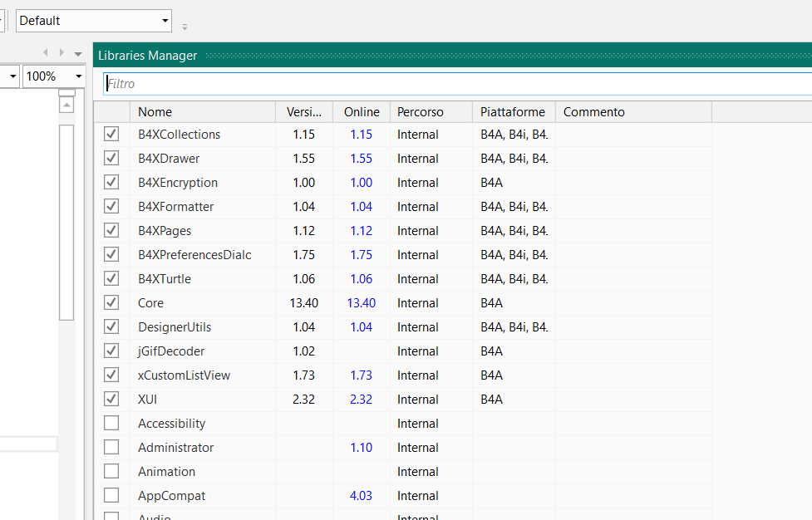Viewport: 812px width, 520px height.
Task: Uncheck the jGifDecoder library checkbox
Action: [111, 351]
